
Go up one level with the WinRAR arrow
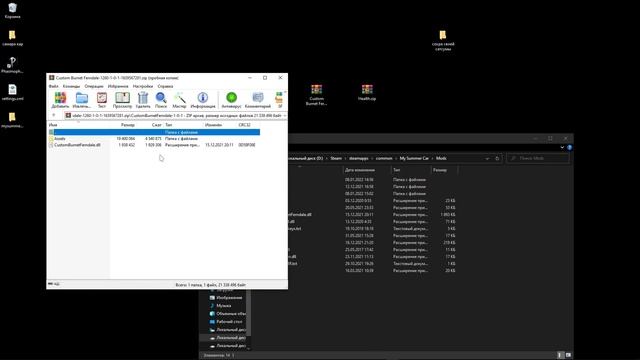[53, 116]
